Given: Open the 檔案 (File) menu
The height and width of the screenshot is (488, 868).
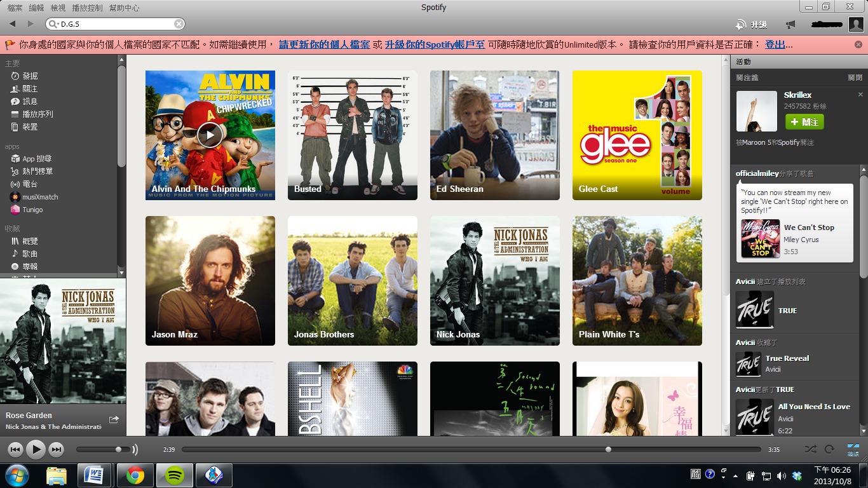Looking at the screenshot, I should (x=15, y=8).
